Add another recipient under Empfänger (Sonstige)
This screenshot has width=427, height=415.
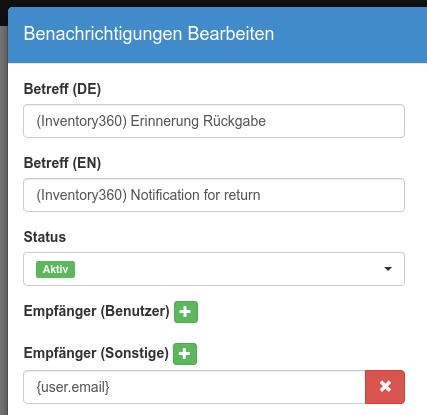coord(185,354)
